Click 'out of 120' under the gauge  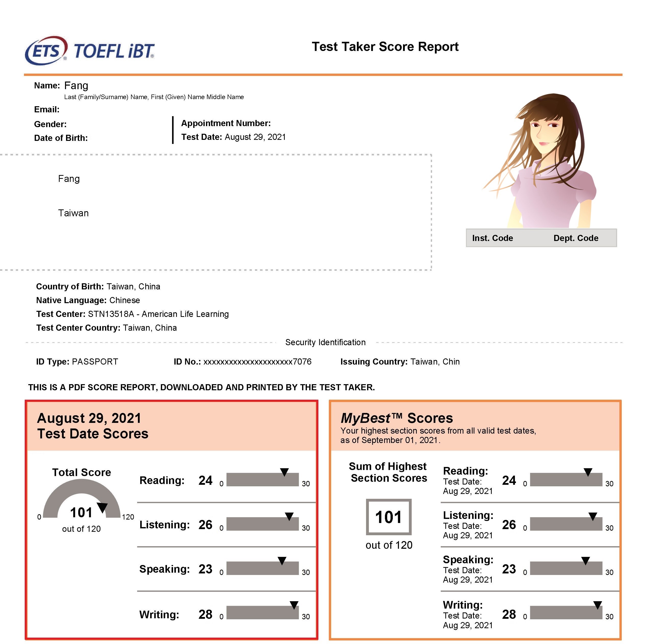point(81,529)
